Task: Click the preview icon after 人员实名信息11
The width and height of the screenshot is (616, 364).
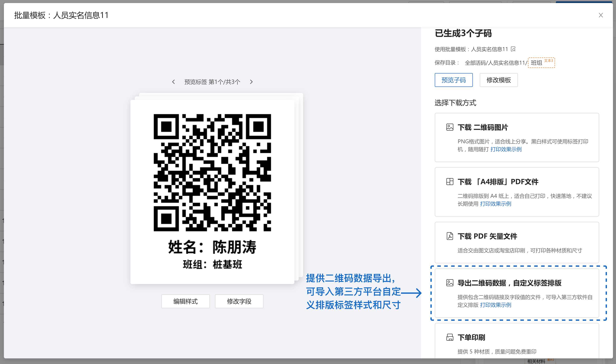Action: pyautogui.click(x=513, y=49)
